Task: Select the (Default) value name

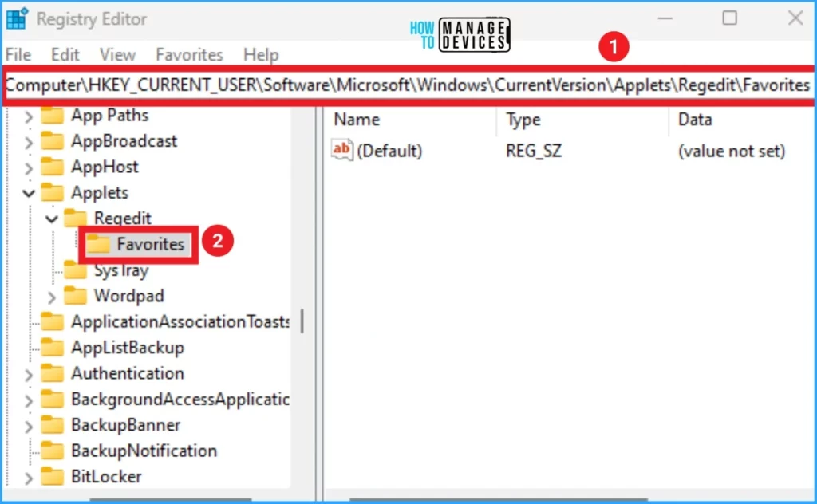Action: tap(389, 151)
